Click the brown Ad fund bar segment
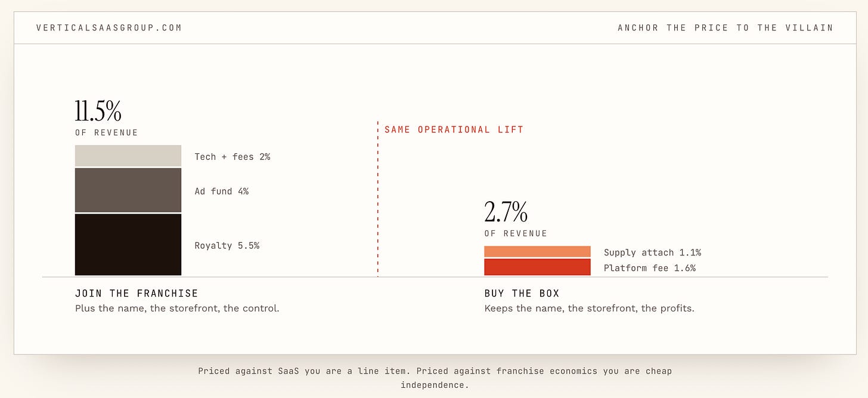Image resolution: width=868 pixels, height=398 pixels. [x=128, y=190]
